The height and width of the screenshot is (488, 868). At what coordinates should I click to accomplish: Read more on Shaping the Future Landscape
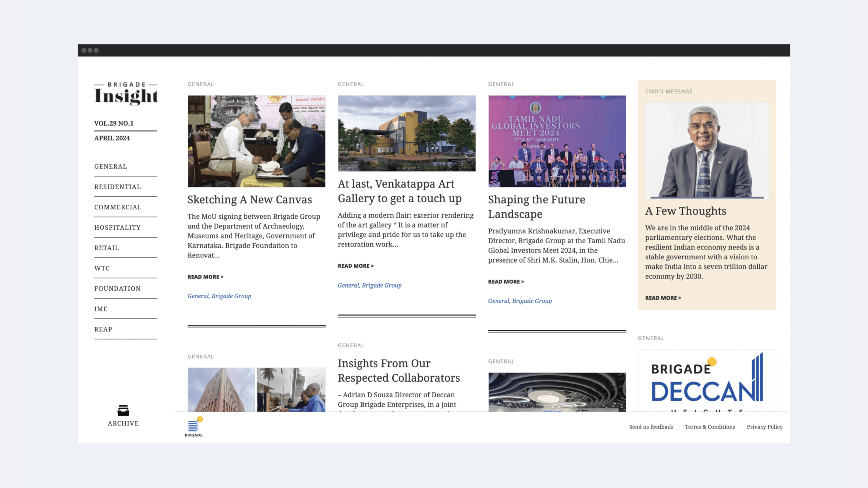[x=506, y=281]
